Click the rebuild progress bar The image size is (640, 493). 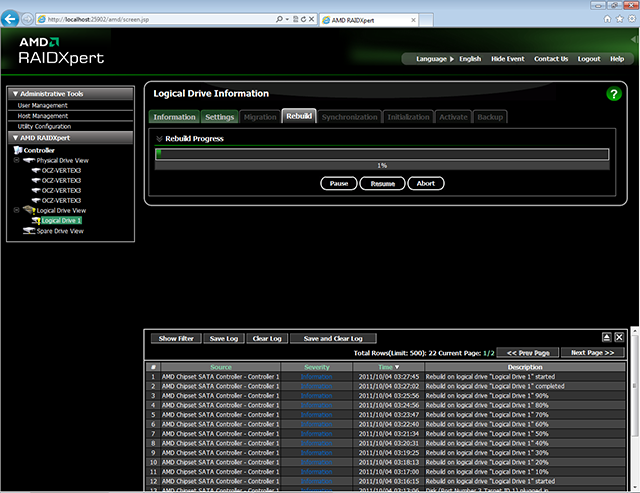tap(382, 154)
